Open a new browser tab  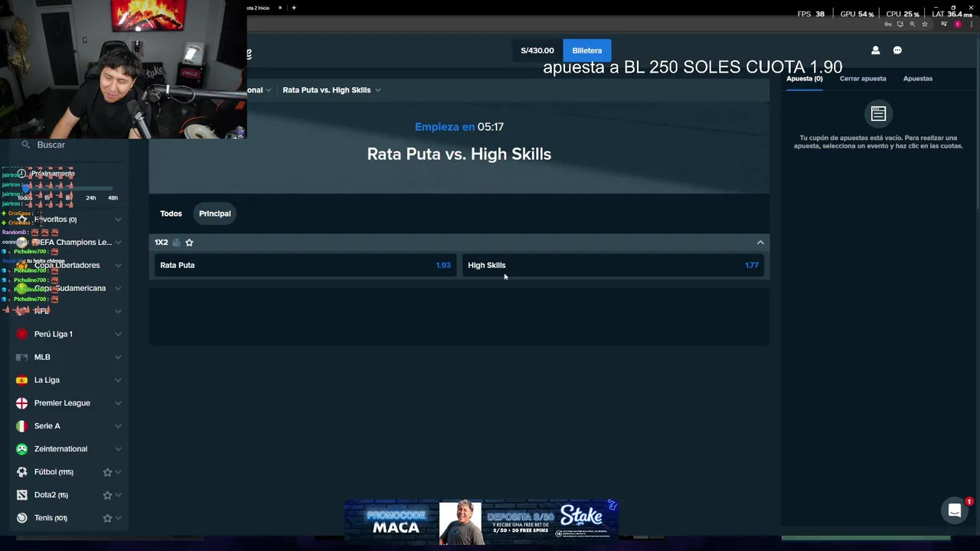(294, 8)
